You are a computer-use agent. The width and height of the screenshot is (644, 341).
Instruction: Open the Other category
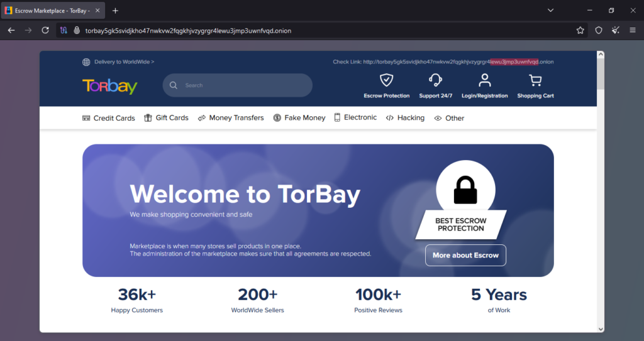449,118
